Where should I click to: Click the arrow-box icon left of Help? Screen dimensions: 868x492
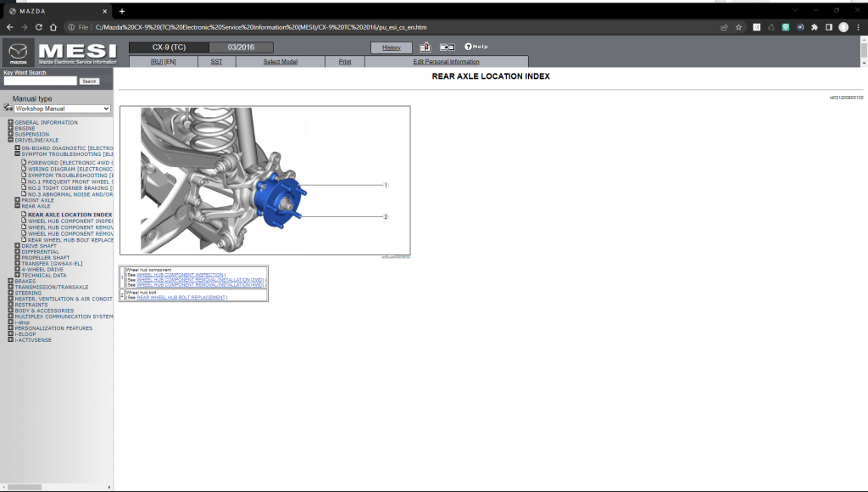pos(447,48)
